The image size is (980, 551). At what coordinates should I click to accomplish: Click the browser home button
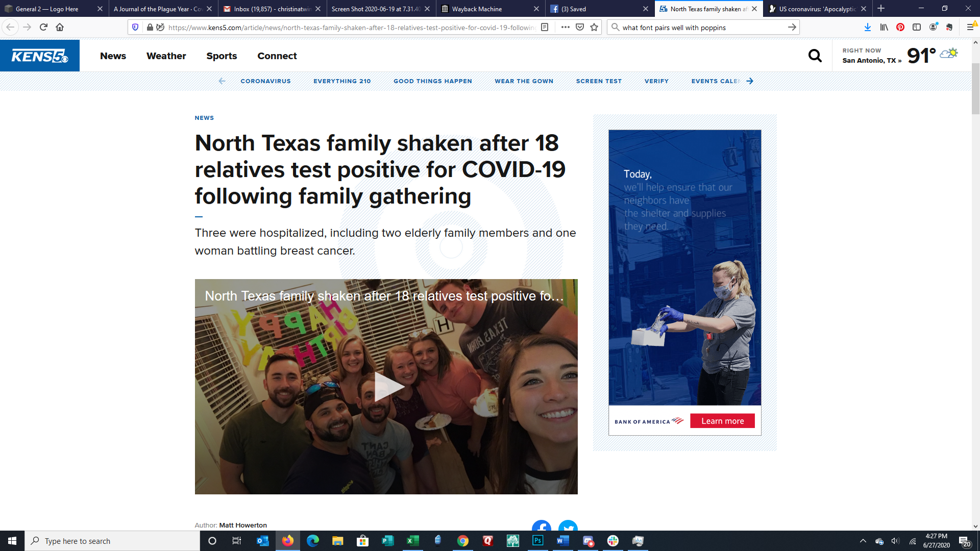pos(60,28)
